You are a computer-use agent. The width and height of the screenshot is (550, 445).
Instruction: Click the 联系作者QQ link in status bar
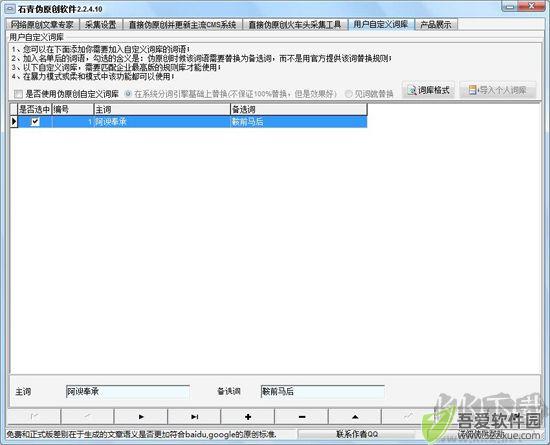coord(357,434)
